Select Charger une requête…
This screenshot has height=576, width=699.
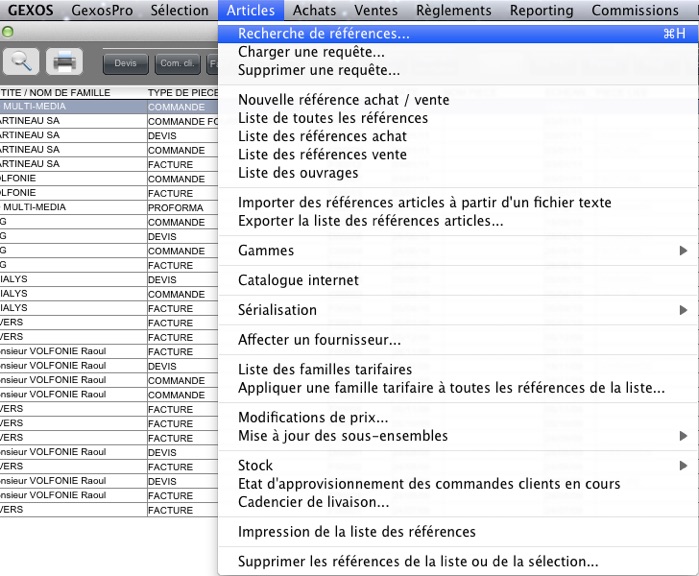pos(458,52)
